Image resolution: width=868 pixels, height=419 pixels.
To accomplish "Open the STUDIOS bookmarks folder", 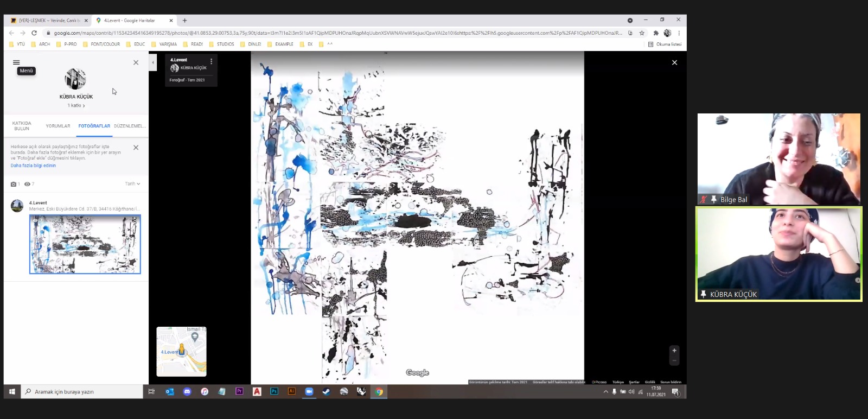I will pyautogui.click(x=221, y=45).
